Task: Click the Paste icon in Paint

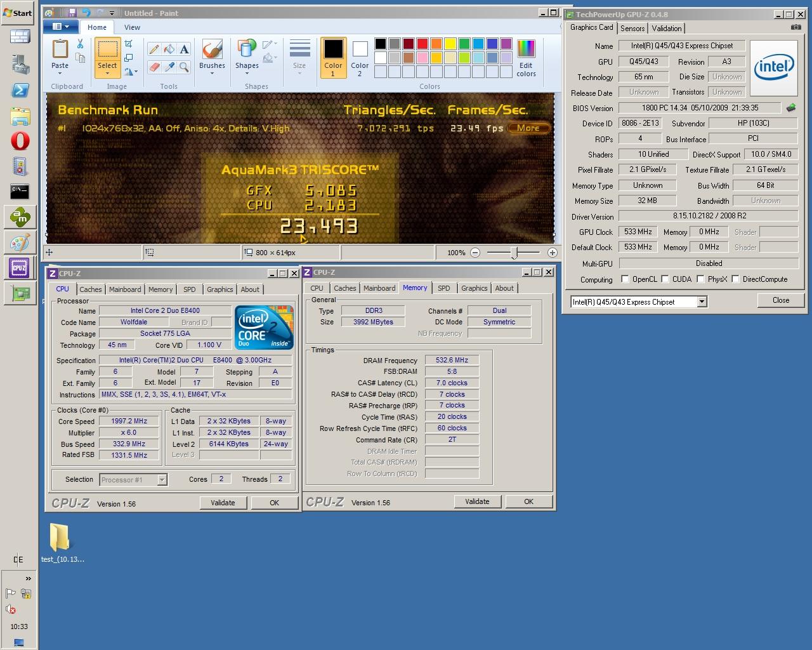Action: tap(60, 50)
